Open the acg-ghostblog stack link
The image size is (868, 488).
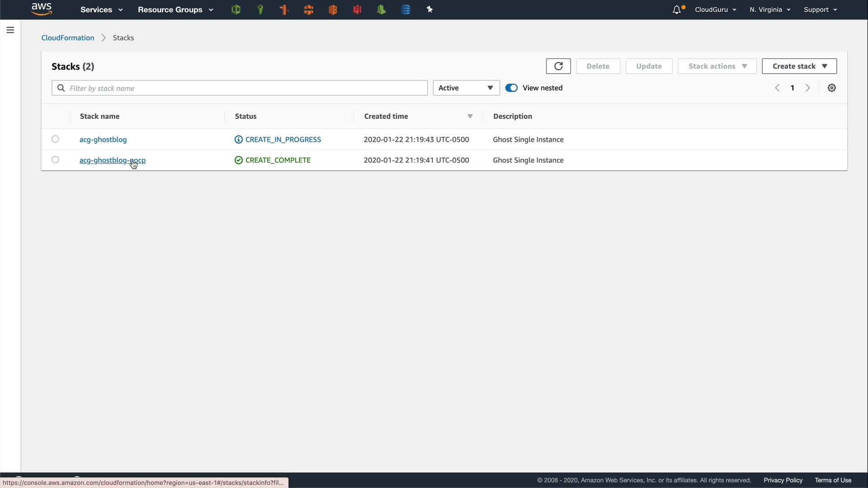point(103,140)
